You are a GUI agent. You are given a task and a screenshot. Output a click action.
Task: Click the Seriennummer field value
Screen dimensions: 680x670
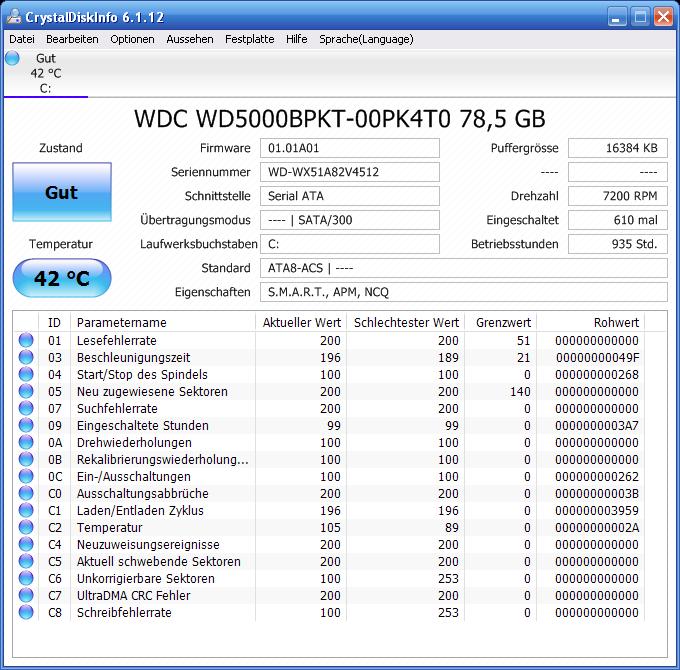(350, 172)
